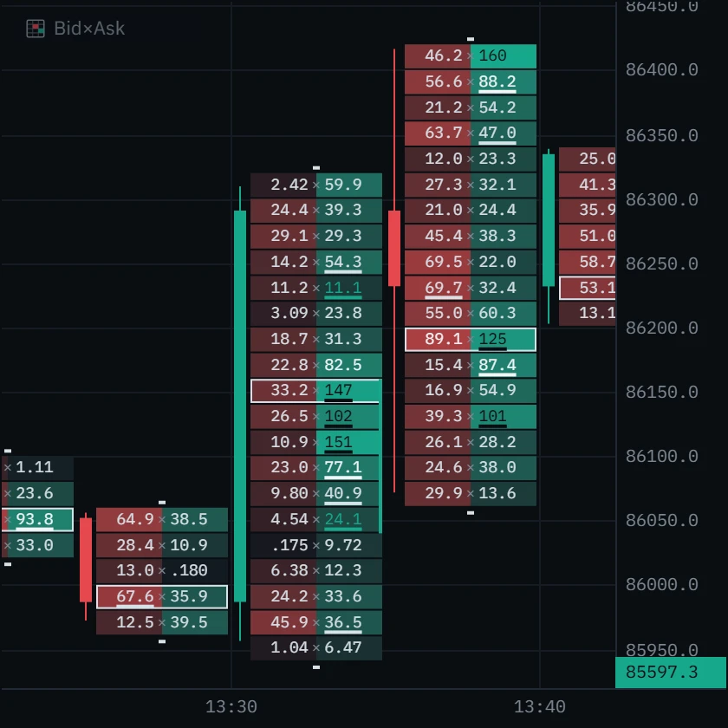Viewport: 728px width, 728px height.
Task: Click the highlighted 53.1 bid cell
Action: coord(588,288)
